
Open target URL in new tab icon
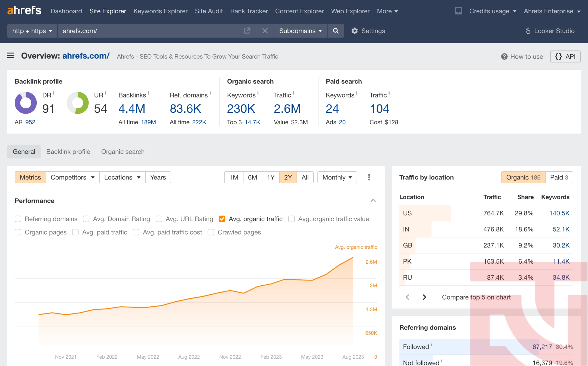pos(247,31)
